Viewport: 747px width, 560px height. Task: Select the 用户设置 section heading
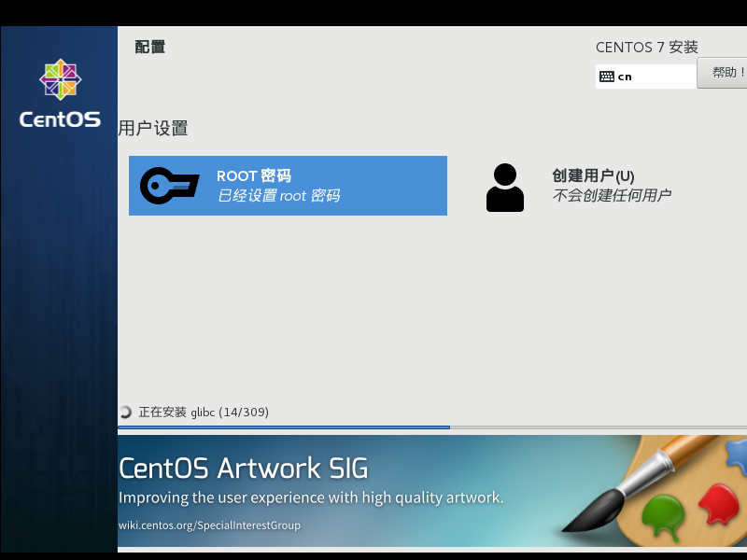click(x=152, y=128)
